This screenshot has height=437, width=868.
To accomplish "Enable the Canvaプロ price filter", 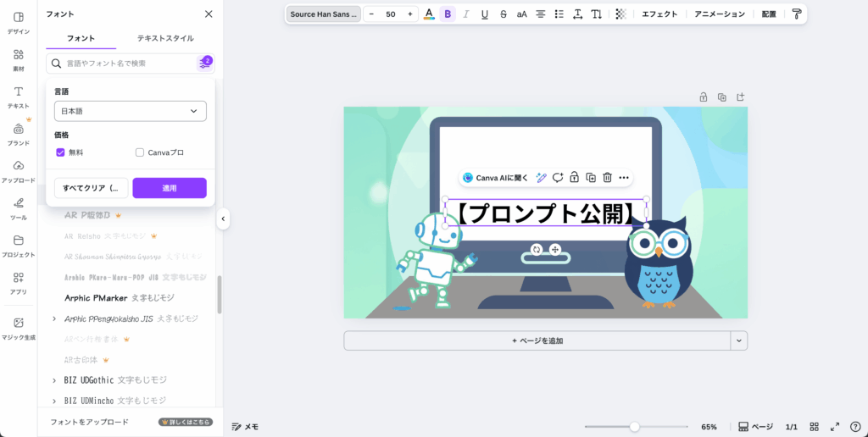I will click(140, 152).
